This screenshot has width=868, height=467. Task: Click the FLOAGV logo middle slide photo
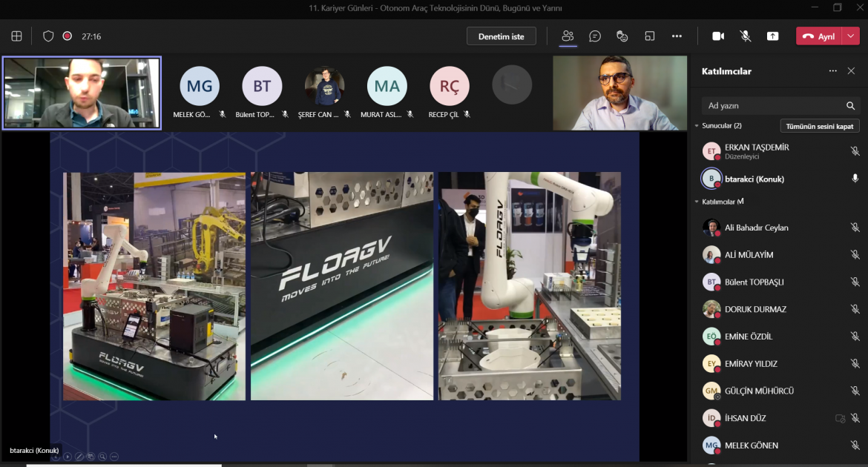point(342,286)
